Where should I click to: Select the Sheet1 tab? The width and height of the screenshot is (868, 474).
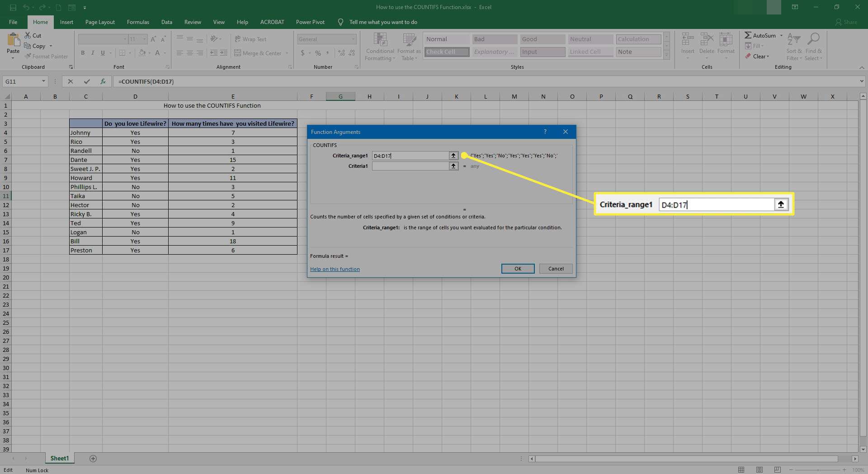(x=60, y=458)
